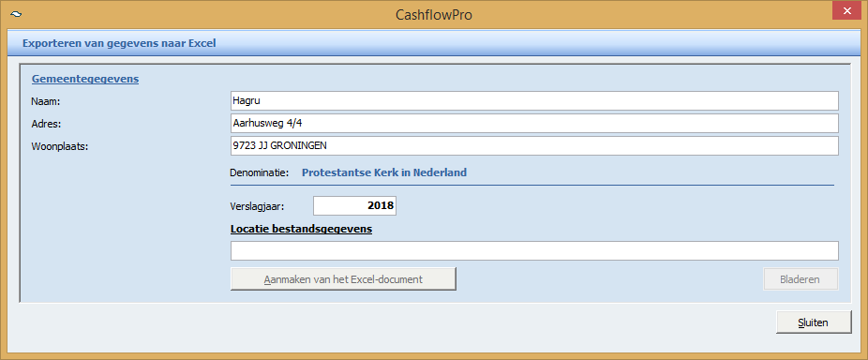Focus the Woonplaats field with 9723 JJ GRONINGEN
Screen dimensions: 868x360
click(x=534, y=146)
